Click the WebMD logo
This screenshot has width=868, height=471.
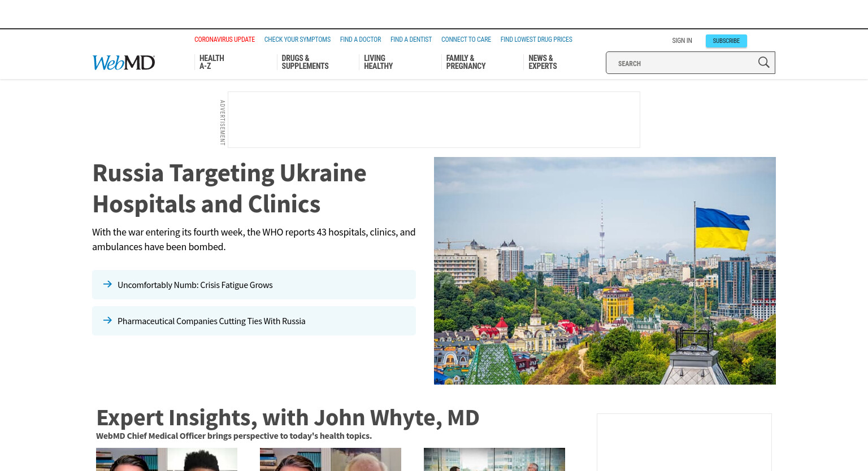(124, 62)
